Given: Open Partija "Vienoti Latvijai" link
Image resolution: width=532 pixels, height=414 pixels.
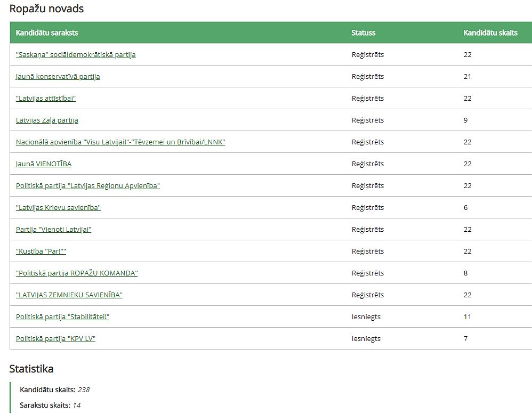Looking at the screenshot, I should tap(54, 230).
